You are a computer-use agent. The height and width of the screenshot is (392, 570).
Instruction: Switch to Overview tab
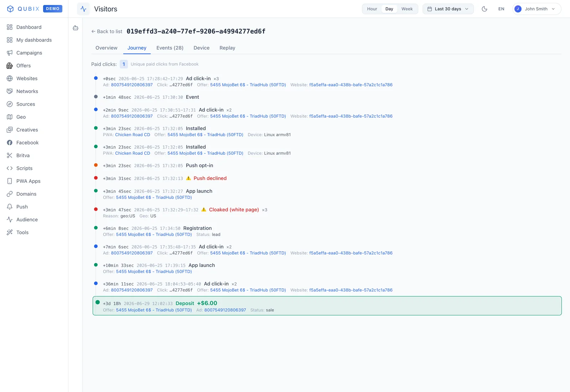(x=106, y=48)
